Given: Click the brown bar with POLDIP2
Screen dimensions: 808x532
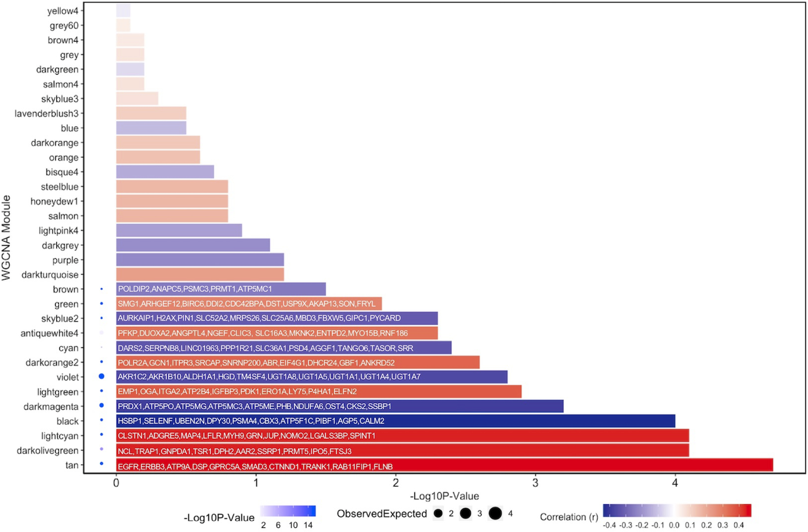Looking at the screenshot, I should (x=221, y=289).
